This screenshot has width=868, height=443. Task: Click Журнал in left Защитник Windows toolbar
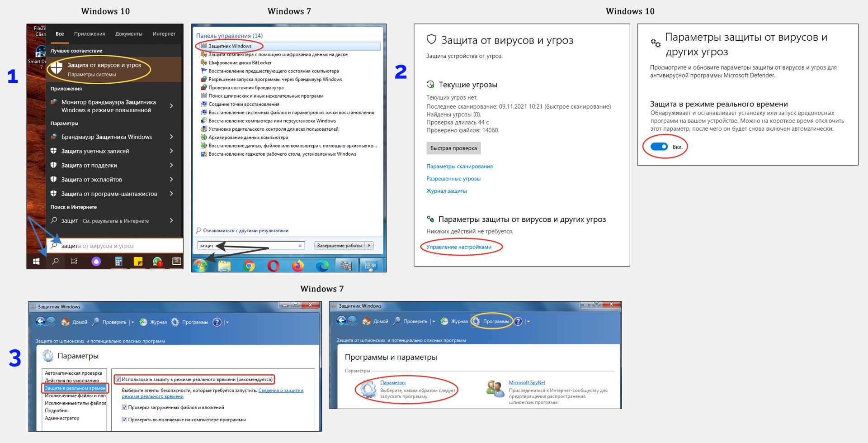point(153,322)
